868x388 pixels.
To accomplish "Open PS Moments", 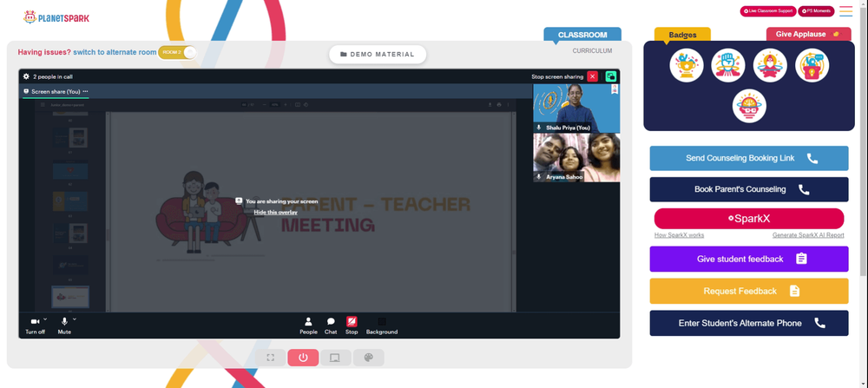I will click(x=816, y=11).
